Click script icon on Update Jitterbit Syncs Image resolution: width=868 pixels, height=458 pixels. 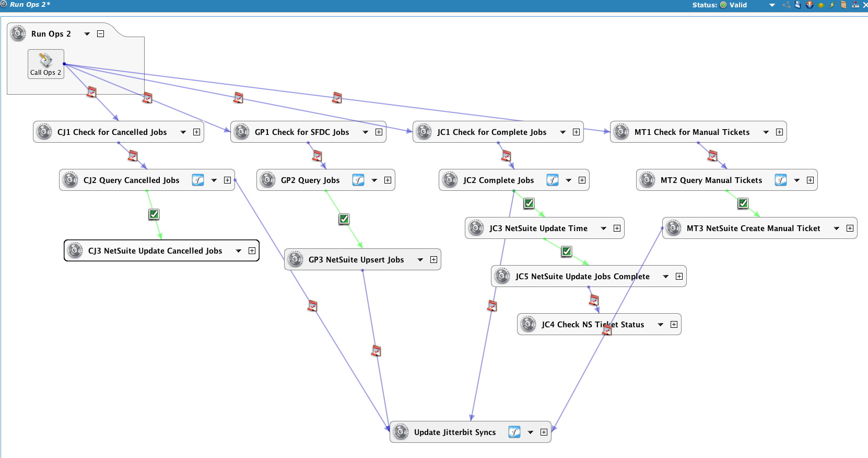[x=514, y=432]
